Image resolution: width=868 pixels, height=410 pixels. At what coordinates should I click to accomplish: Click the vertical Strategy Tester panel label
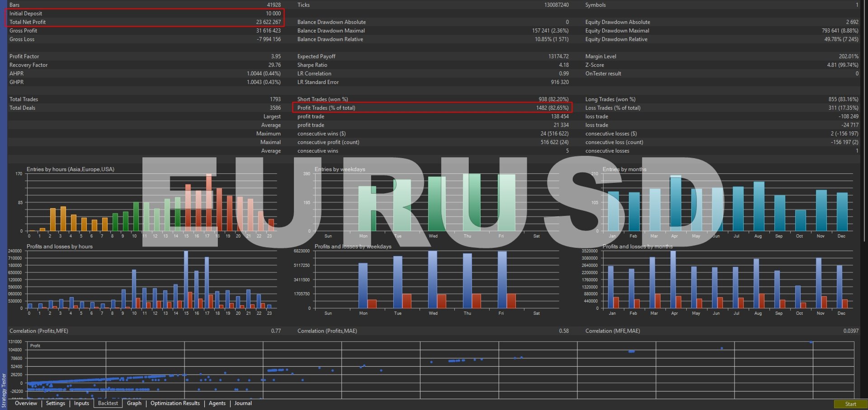4,391
